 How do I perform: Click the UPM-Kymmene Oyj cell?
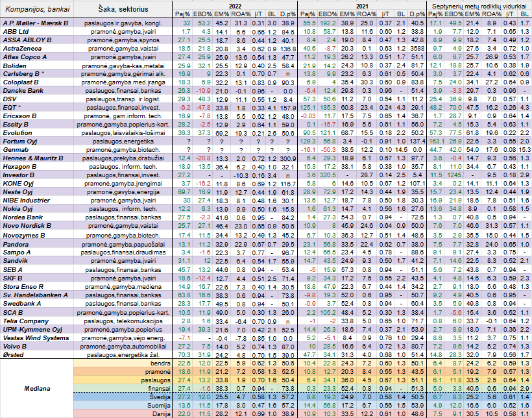[37, 329]
